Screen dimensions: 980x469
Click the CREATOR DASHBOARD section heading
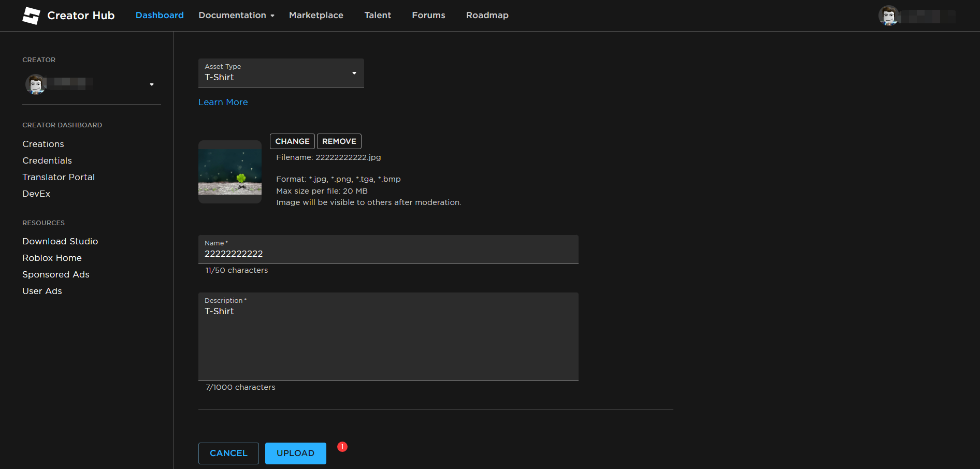tap(62, 125)
